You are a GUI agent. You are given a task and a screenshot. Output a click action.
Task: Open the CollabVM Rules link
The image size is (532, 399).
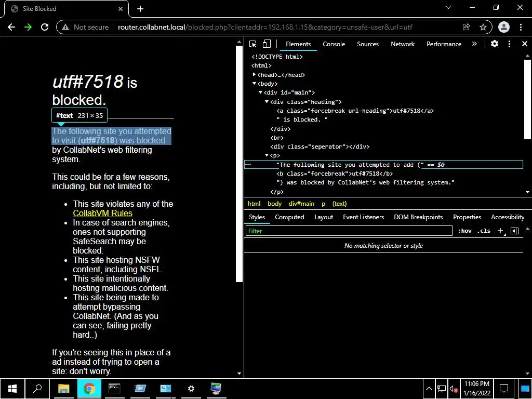(x=102, y=213)
